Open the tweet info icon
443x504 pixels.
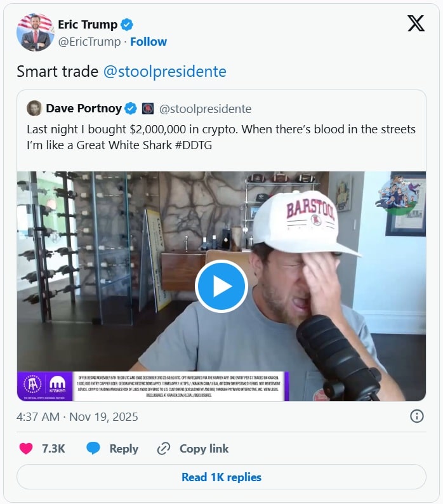417,416
